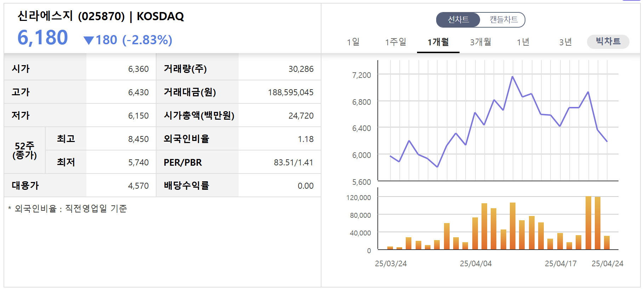The image size is (644, 290).
Task: Click the 25/04/04 date axis label
Action: coord(476,263)
